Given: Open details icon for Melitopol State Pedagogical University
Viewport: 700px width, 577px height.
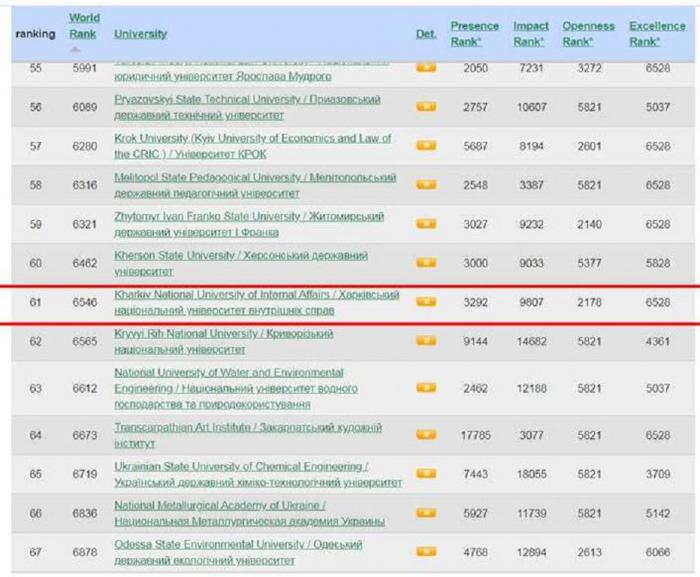Looking at the screenshot, I should 426,185.
